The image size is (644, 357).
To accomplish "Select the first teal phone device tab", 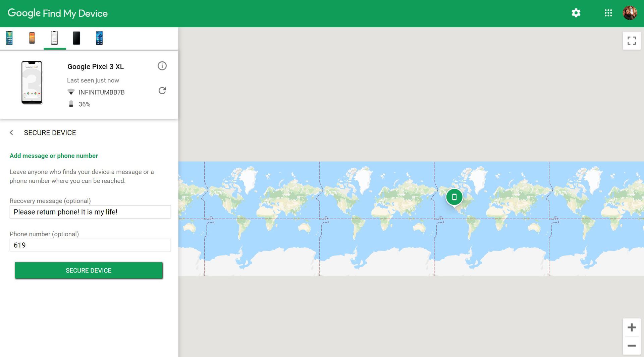I will (x=9, y=38).
